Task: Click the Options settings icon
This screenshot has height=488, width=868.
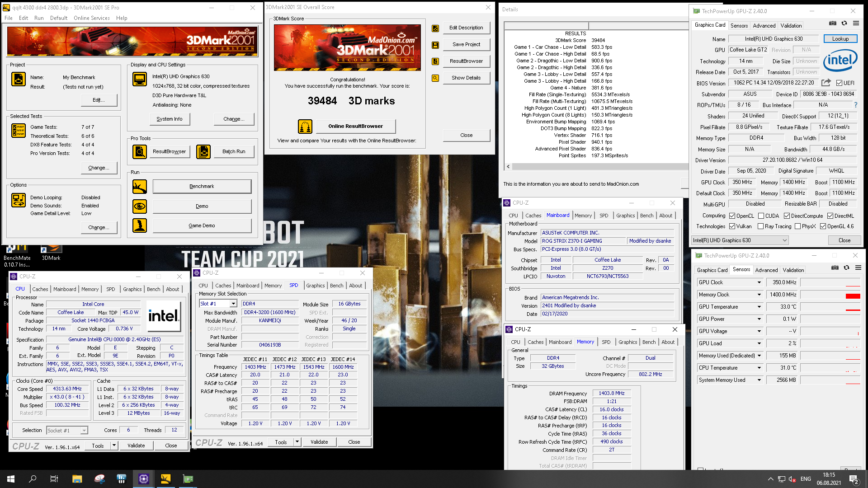Action: (x=19, y=200)
